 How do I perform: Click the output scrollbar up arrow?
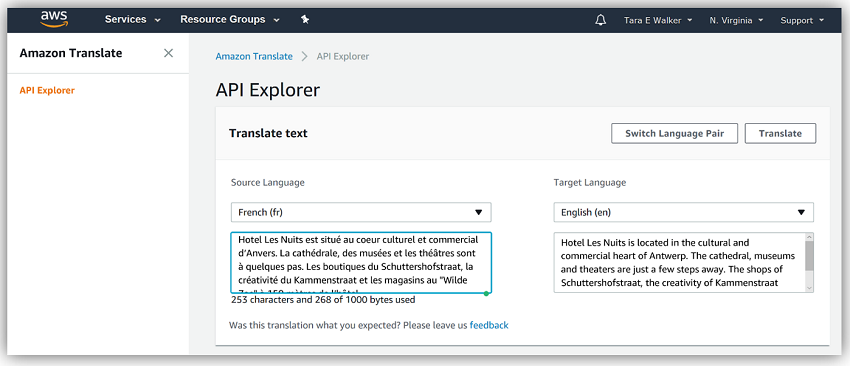(809, 237)
